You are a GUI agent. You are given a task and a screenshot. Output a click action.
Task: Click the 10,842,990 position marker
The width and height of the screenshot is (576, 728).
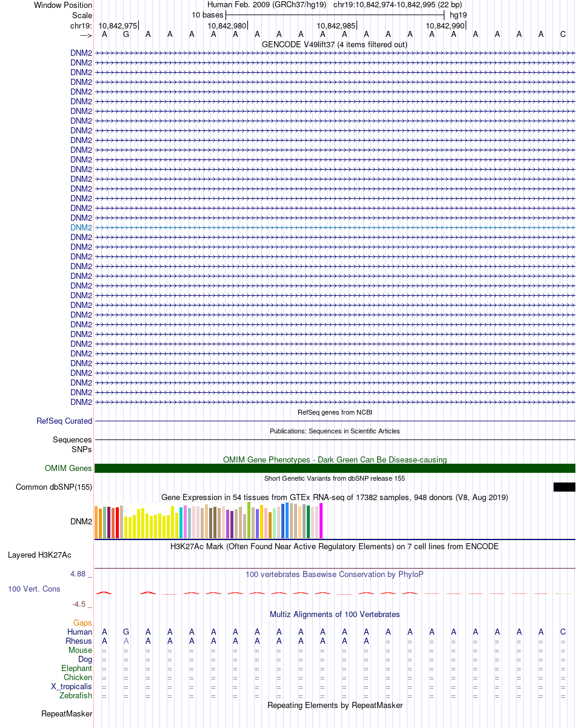pyautogui.click(x=445, y=25)
